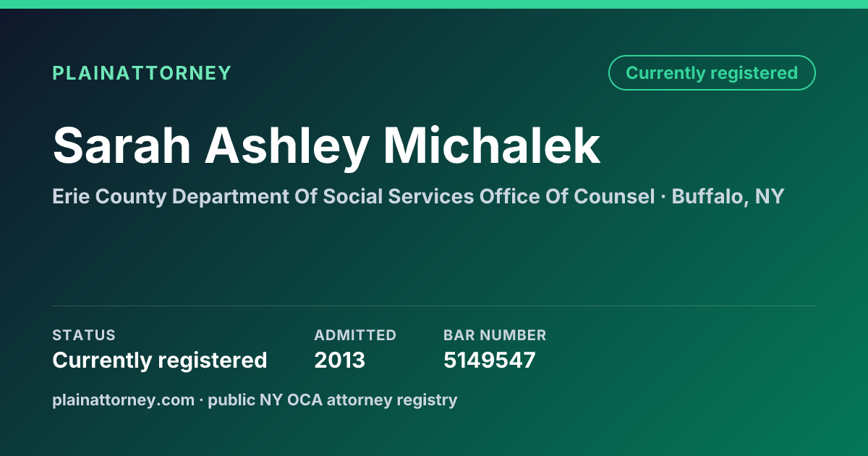The height and width of the screenshot is (456, 868).
Task: Click the word Sarah in the heading
Action: click(122, 146)
